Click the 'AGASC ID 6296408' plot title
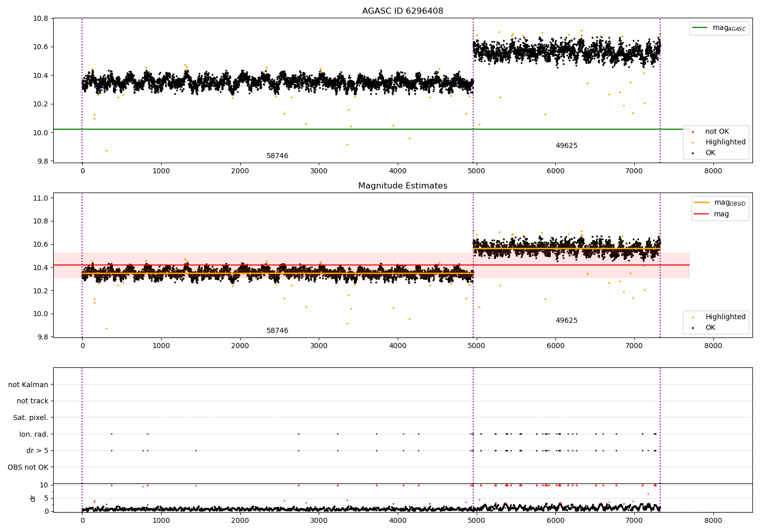Image resolution: width=760 pixels, height=532 pixels. [x=402, y=11]
